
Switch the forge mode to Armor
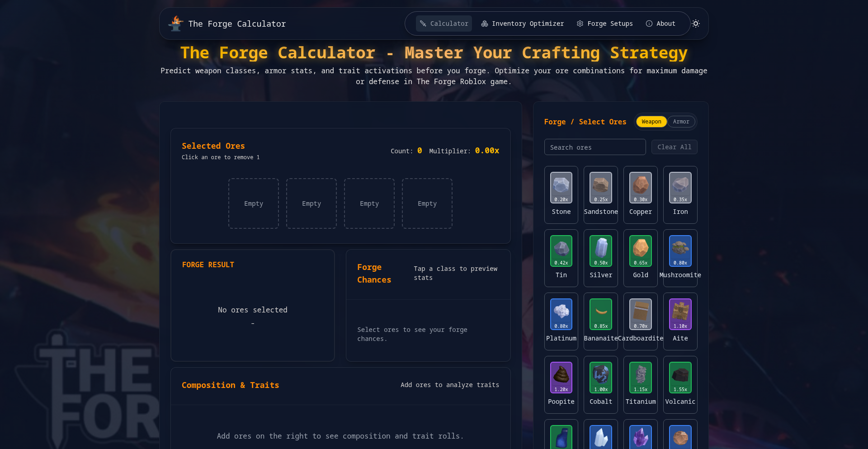tap(681, 121)
